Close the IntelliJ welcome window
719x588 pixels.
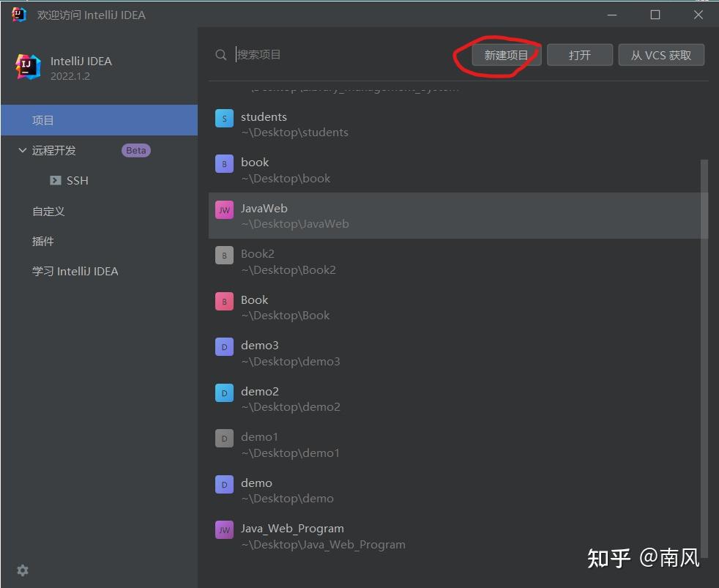tap(698, 15)
